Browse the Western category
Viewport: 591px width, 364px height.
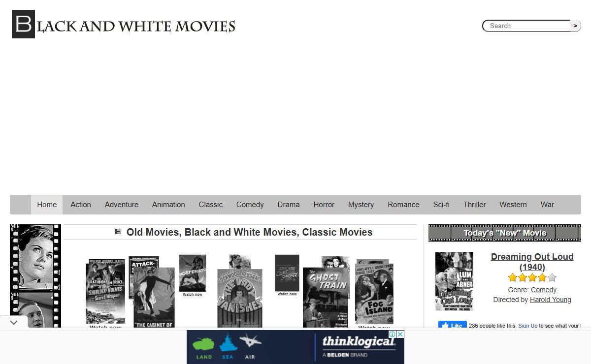pyautogui.click(x=513, y=205)
